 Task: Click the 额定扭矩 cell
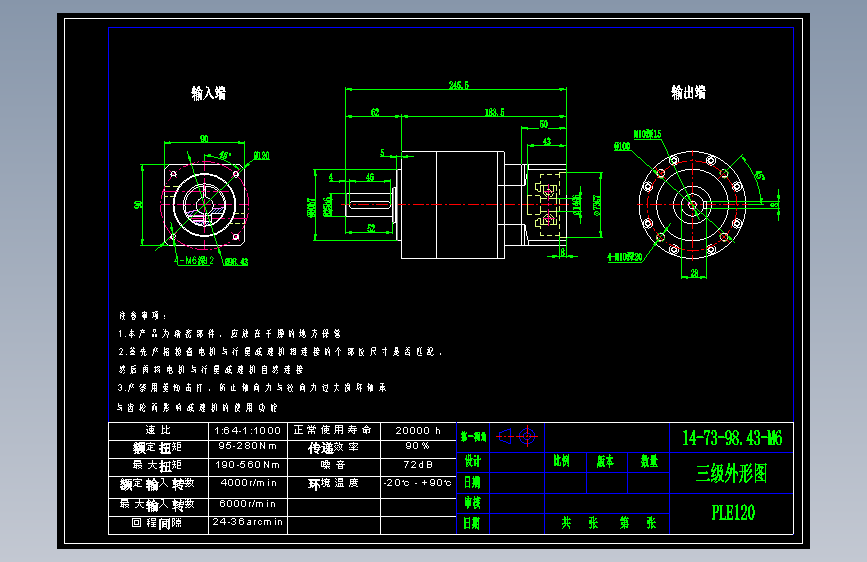pyautogui.click(x=158, y=449)
